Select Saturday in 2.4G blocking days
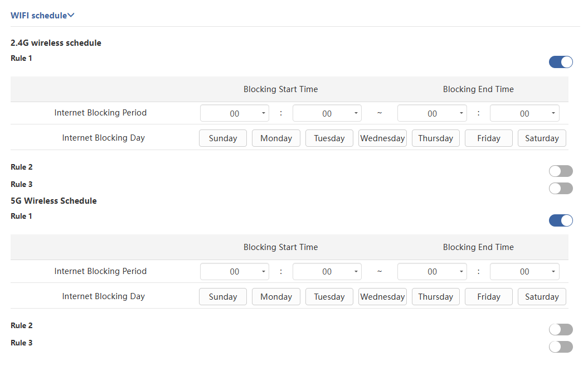This screenshot has width=588, height=370. click(542, 138)
